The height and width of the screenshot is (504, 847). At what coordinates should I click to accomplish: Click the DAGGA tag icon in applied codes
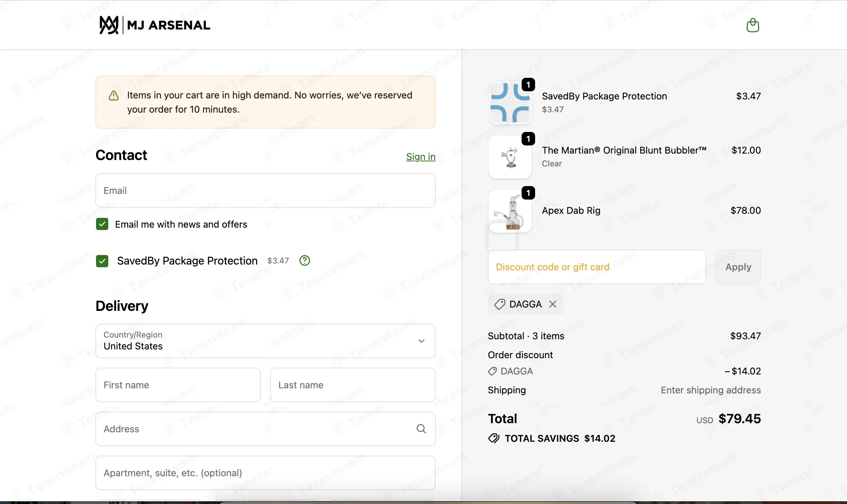500,304
